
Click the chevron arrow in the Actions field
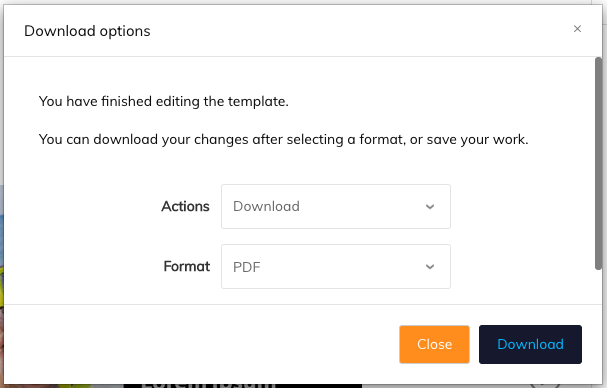(x=430, y=207)
